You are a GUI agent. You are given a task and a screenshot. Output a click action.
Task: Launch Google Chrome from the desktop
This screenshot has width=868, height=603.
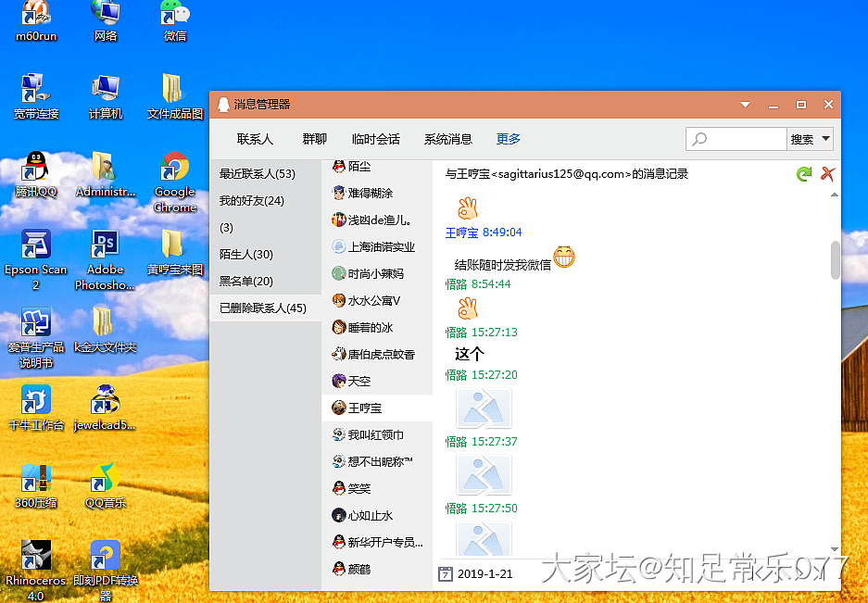(174, 170)
